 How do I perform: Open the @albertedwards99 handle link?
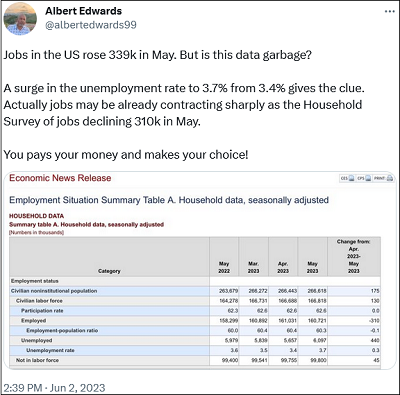pyautogui.click(x=91, y=25)
